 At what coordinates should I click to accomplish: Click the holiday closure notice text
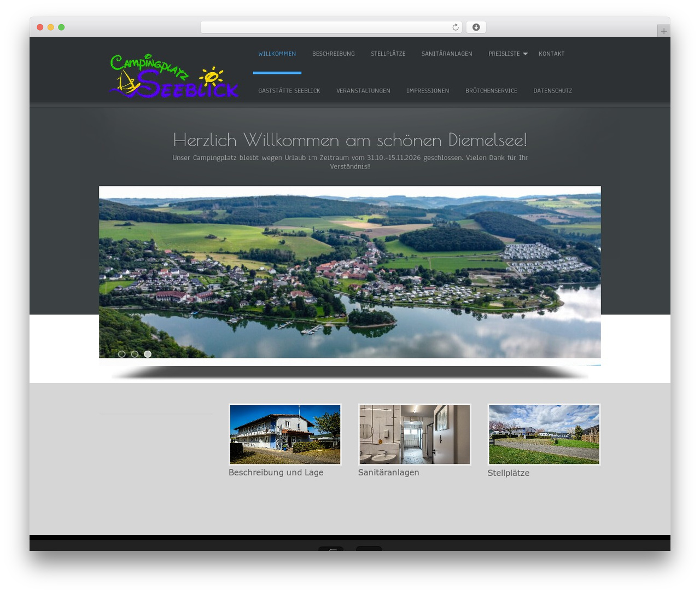pos(350,162)
